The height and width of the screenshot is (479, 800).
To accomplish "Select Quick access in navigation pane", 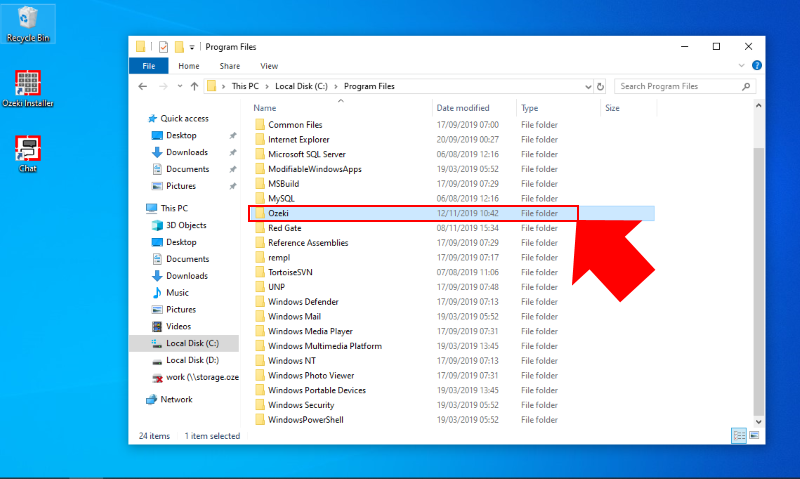I will click(x=184, y=118).
